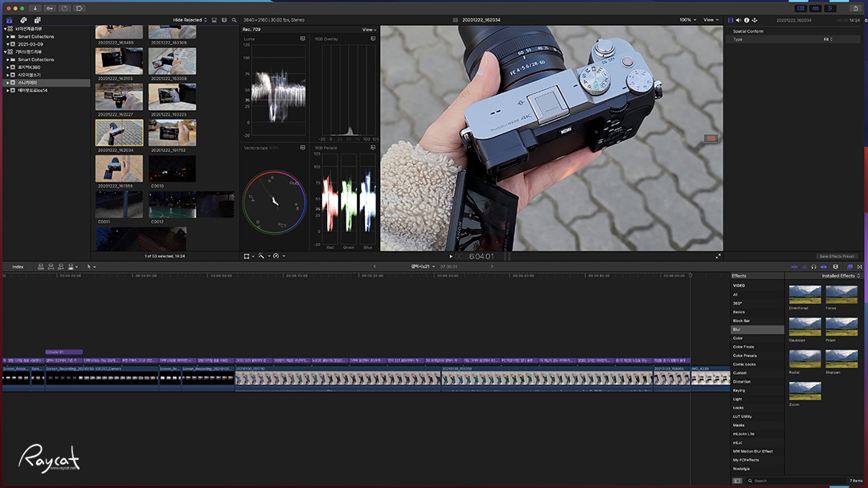Screen dimensions: 868x488
Task: Select the C0010 clip thumbnail
Action: tap(172, 168)
